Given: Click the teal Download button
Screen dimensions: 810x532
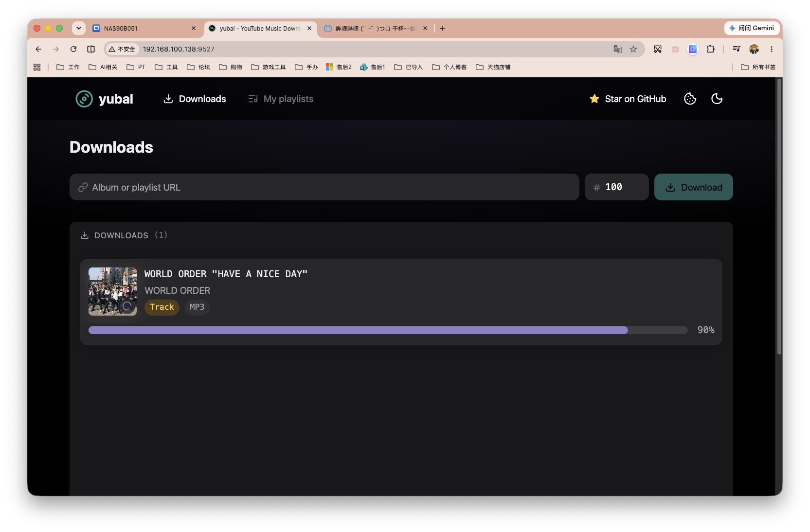Looking at the screenshot, I should (693, 187).
